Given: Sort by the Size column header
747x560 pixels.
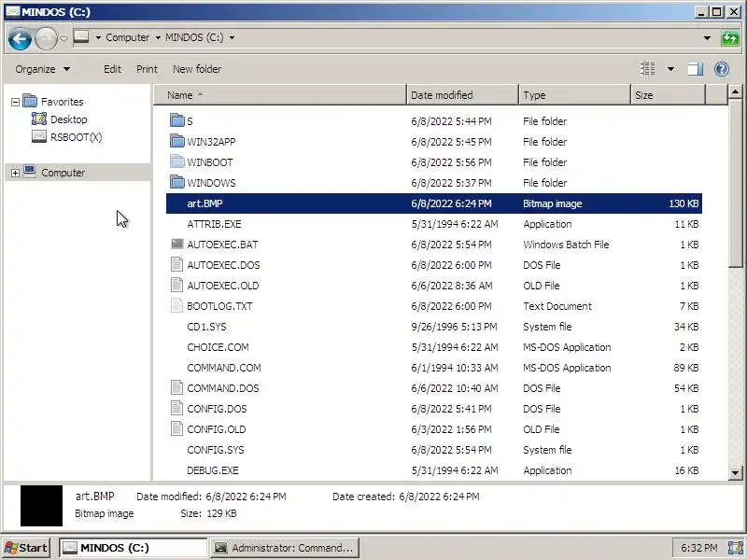Looking at the screenshot, I should (668, 95).
